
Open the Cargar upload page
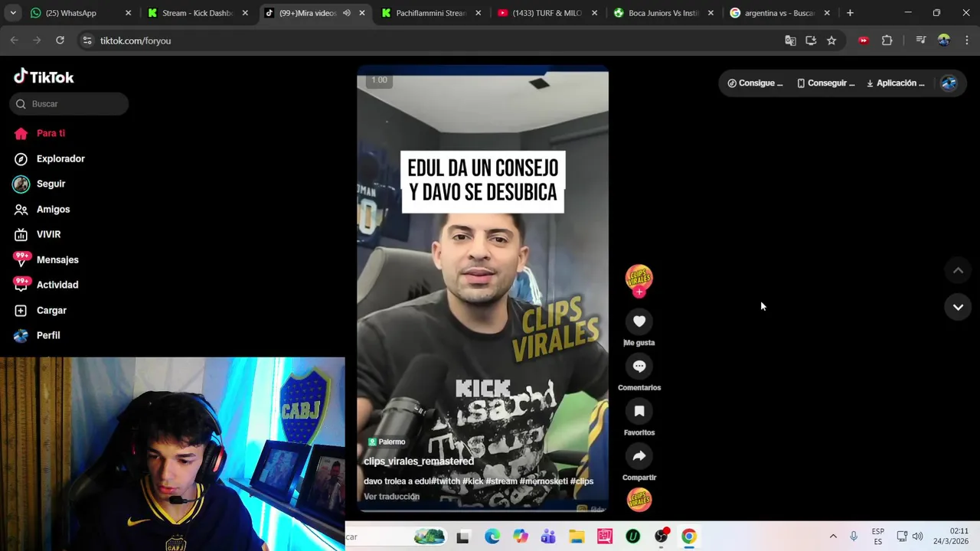pyautogui.click(x=51, y=310)
